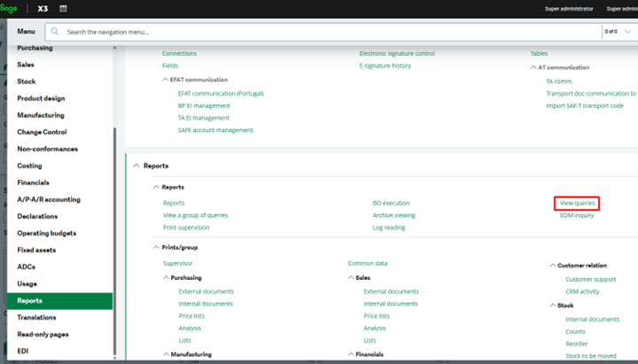Open the View queries link
This screenshot has width=638, height=364.
pos(577,203)
